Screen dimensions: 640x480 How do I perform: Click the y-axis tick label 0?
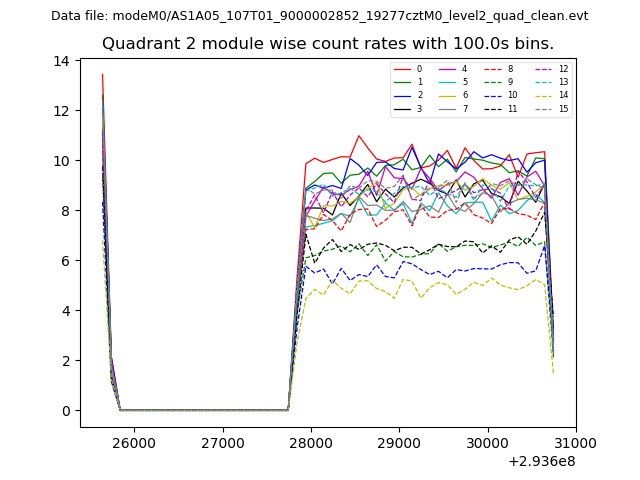(66, 411)
